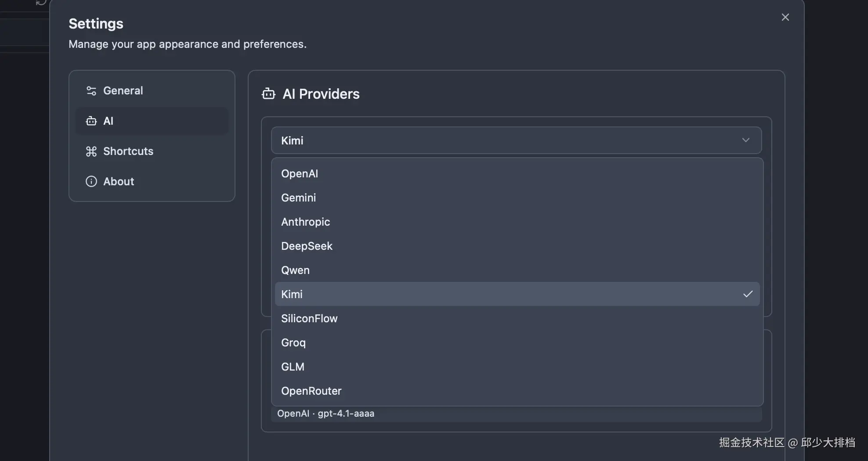This screenshot has width=868, height=461.
Task: Pick GLM in the provider dropdown
Action: click(x=293, y=367)
